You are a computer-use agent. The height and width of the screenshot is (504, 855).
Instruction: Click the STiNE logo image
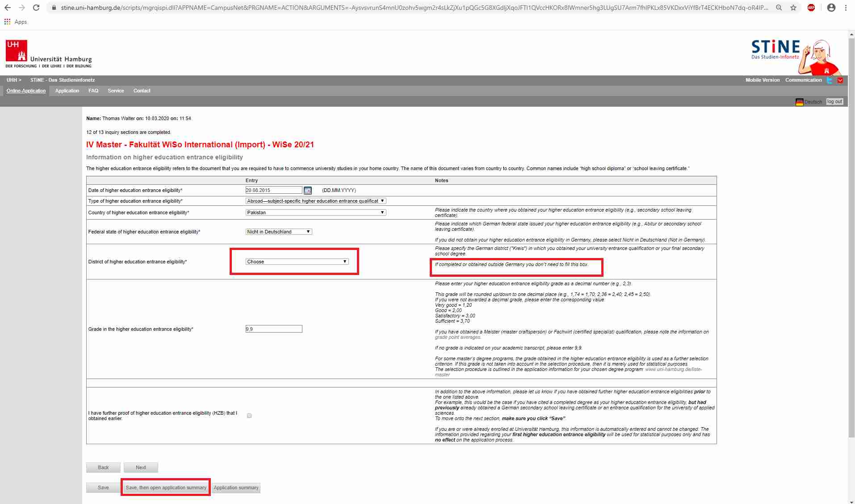tap(796, 56)
